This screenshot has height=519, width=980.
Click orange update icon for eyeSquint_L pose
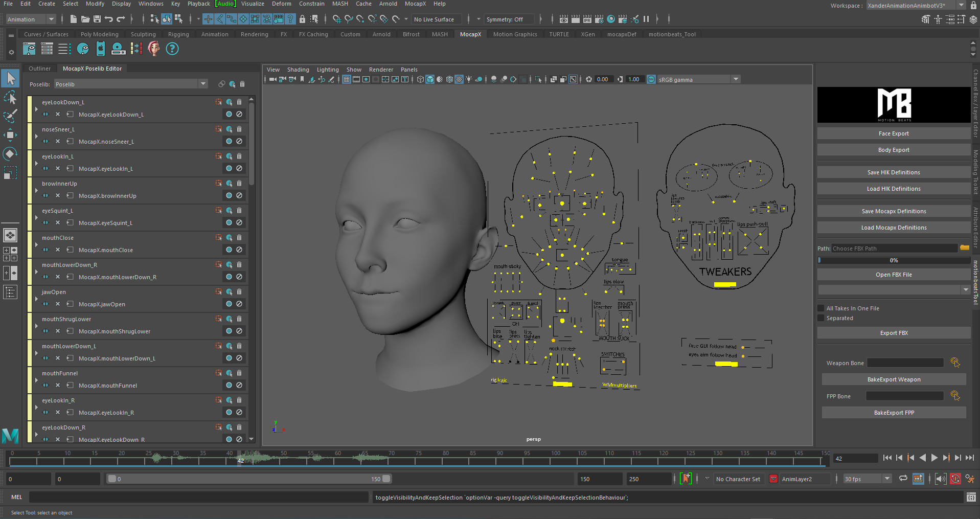coord(219,210)
